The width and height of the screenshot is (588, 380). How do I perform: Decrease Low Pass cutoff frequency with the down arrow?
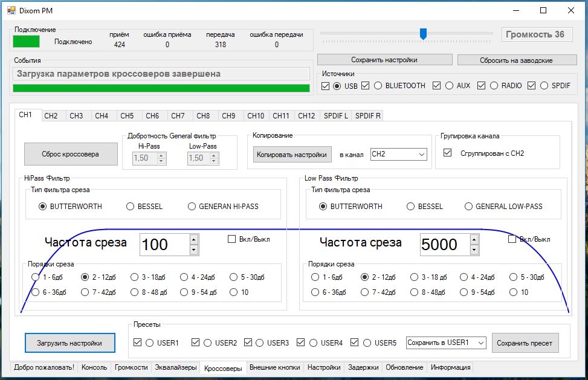pyautogui.click(x=474, y=250)
